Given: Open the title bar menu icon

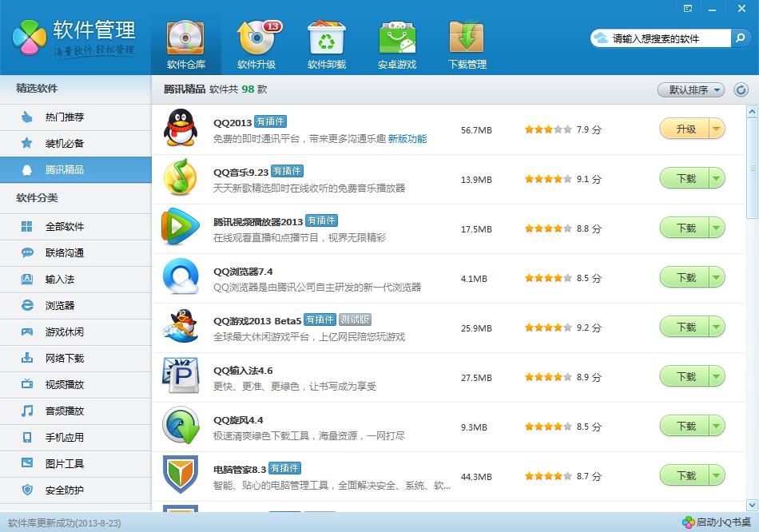Looking at the screenshot, I should 688,8.
